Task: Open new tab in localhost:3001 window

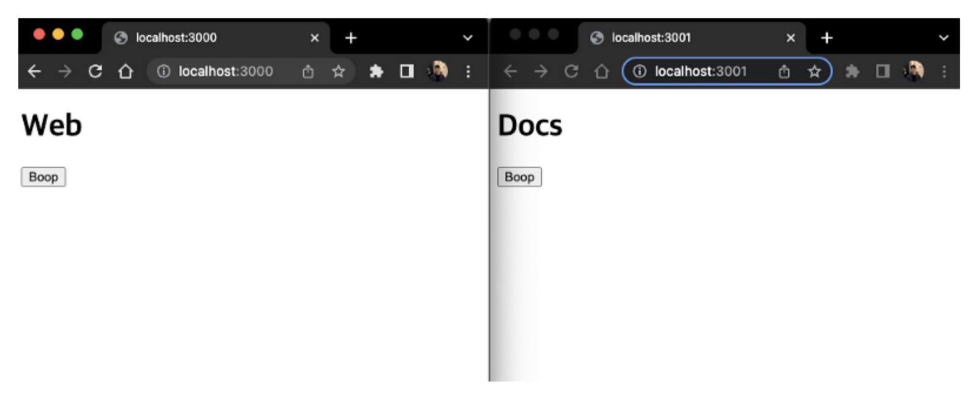Action: tap(826, 38)
